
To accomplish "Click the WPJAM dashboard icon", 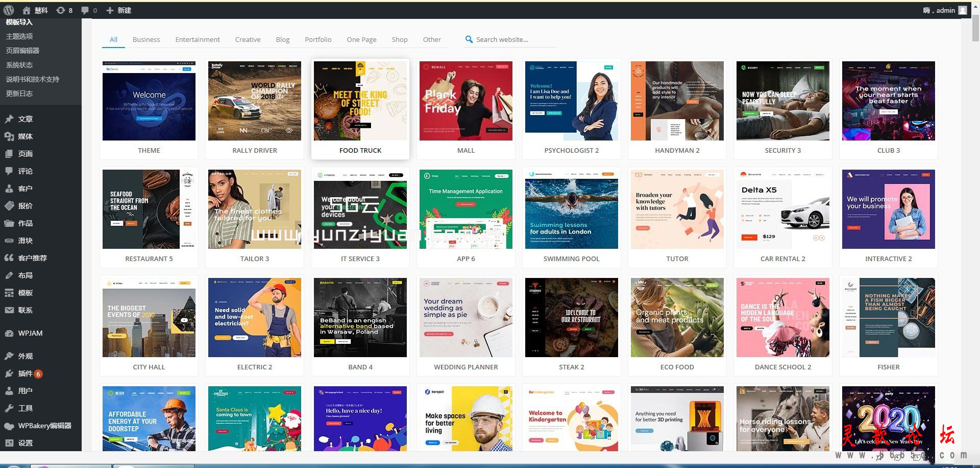I will (9, 333).
